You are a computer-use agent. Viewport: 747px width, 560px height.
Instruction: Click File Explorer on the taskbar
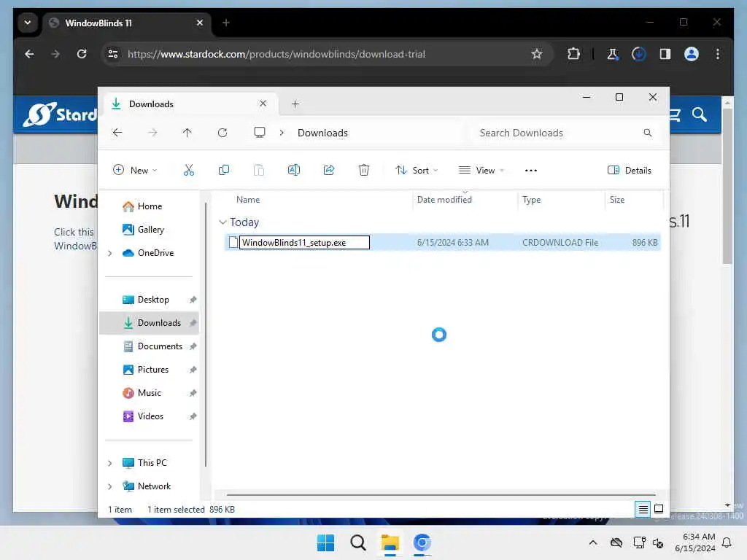click(390, 542)
